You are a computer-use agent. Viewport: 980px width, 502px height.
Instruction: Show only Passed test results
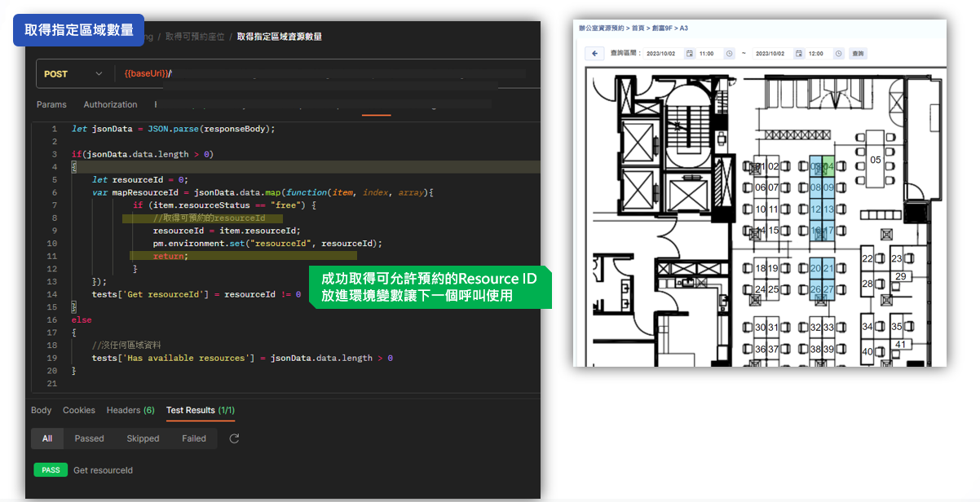point(89,438)
